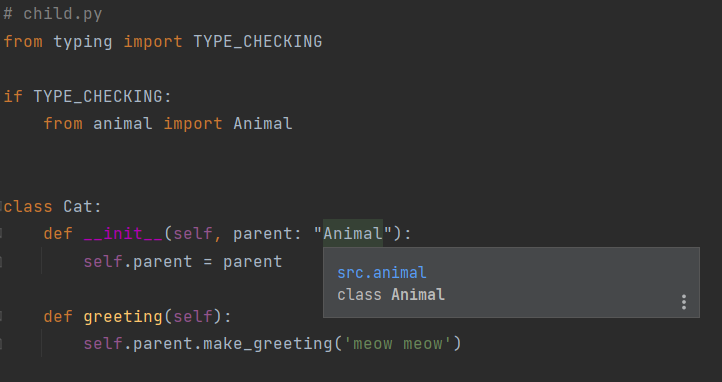Click the fold-end marker beside self.parent = parent
The image size is (722, 382).
tap(1, 261)
